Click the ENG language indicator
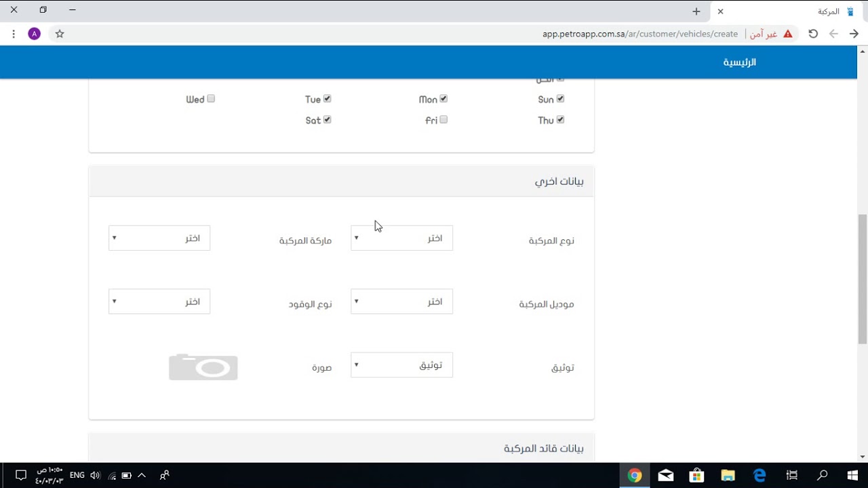Image resolution: width=868 pixels, height=488 pixels. coord(77,475)
